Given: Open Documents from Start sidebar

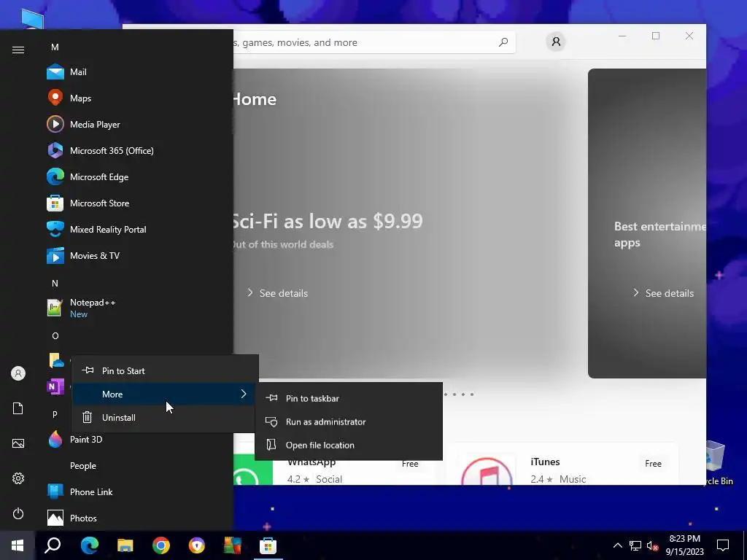Looking at the screenshot, I should [x=18, y=408].
